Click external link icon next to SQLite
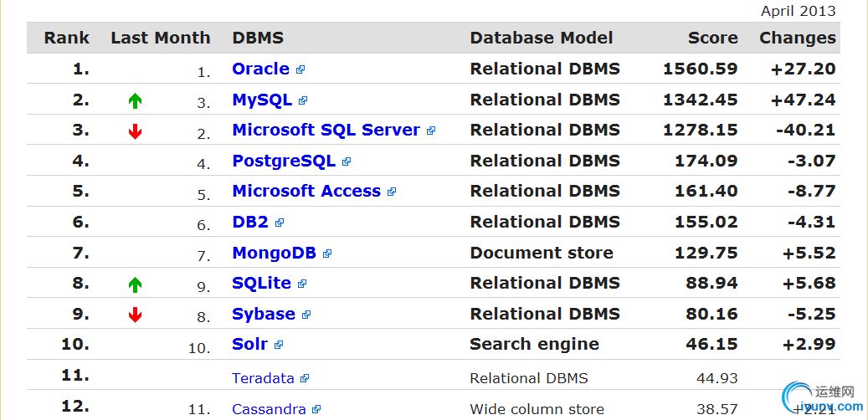This screenshot has height=420, width=868. 301,284
